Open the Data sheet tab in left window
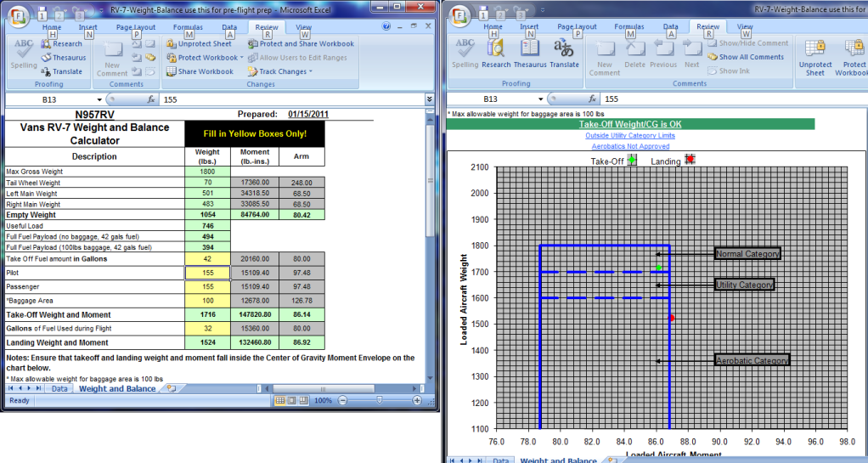Screen dimensions: 868x463 coord(59,389)
